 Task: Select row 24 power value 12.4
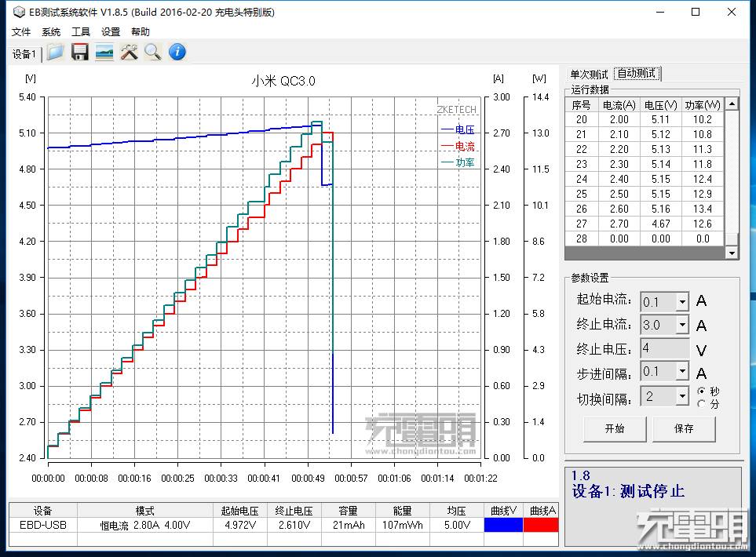coord(703,179)
